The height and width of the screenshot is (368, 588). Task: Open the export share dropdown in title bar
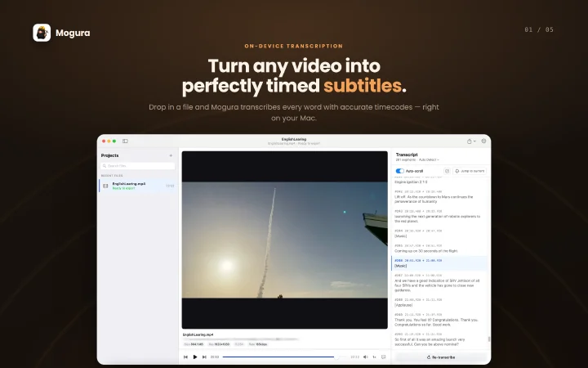point(471,141)
